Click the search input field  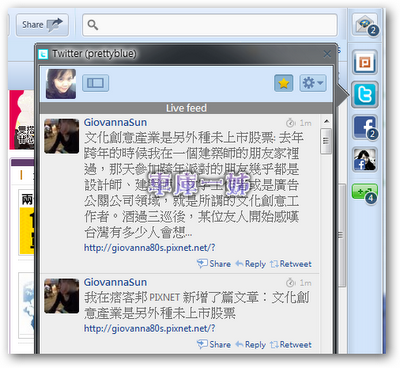(210, 25)
